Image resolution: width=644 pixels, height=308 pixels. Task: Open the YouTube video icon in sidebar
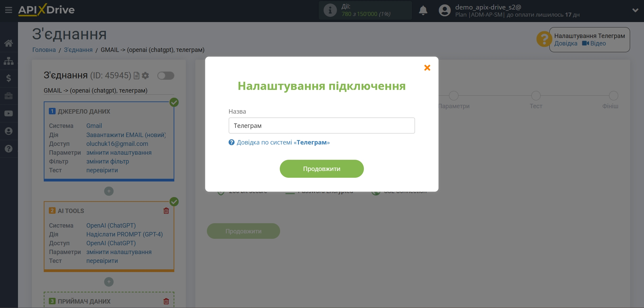[x=8, y=114]
